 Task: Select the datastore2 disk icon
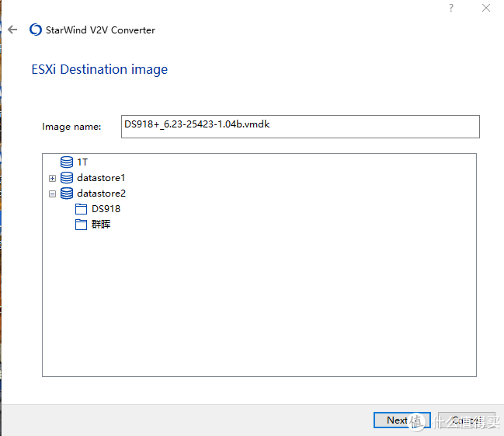tap(67, 193)
